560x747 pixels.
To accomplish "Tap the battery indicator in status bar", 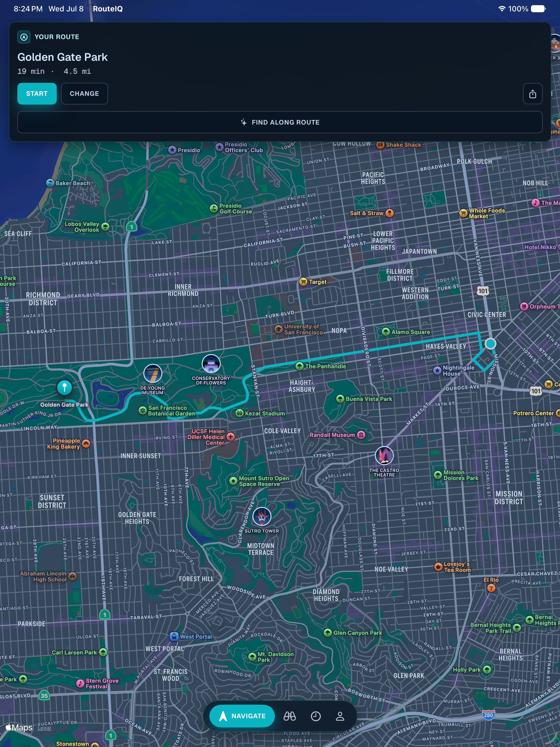I will tap(538, 9).
